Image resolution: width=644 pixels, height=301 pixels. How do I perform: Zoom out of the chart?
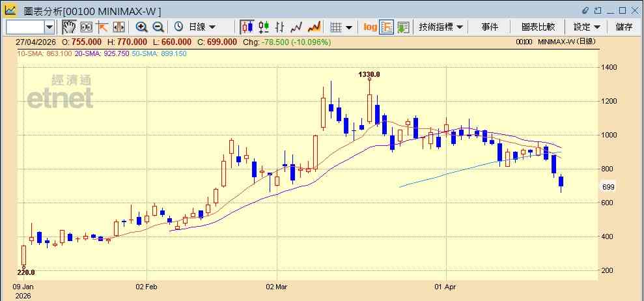158,27
